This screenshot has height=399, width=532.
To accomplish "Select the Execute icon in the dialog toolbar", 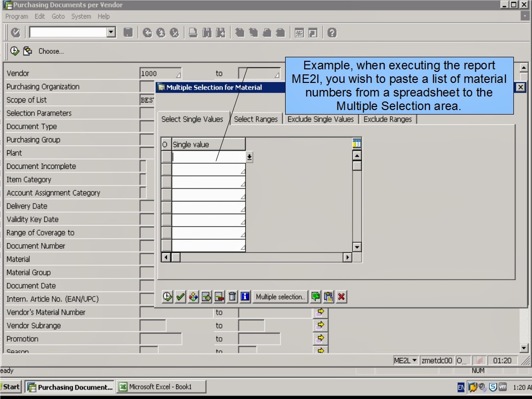I will click(166, 296).
